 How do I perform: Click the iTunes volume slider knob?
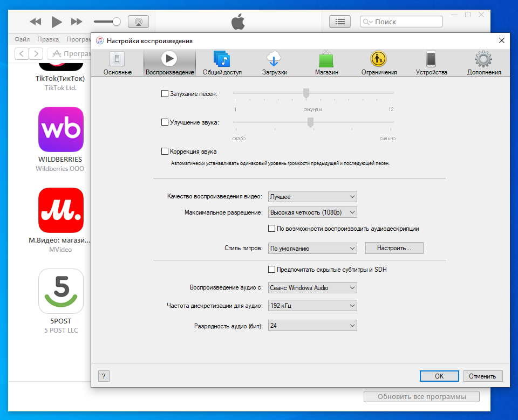[x=117, y=22]
